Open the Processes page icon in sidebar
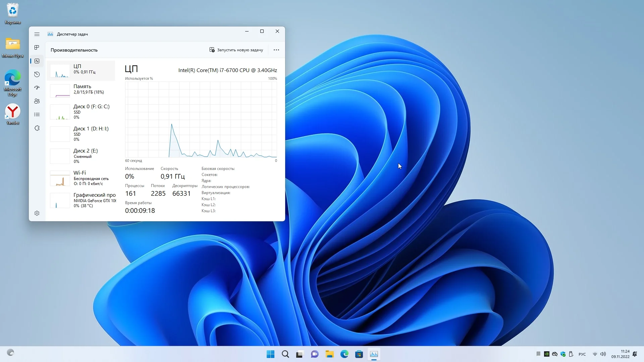The width and height of the screenshot is (644, 362). (37, 48)
